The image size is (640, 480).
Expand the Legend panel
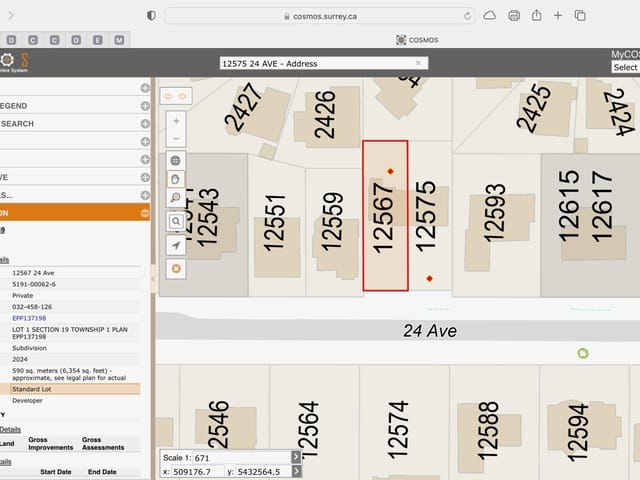(145, 105)
